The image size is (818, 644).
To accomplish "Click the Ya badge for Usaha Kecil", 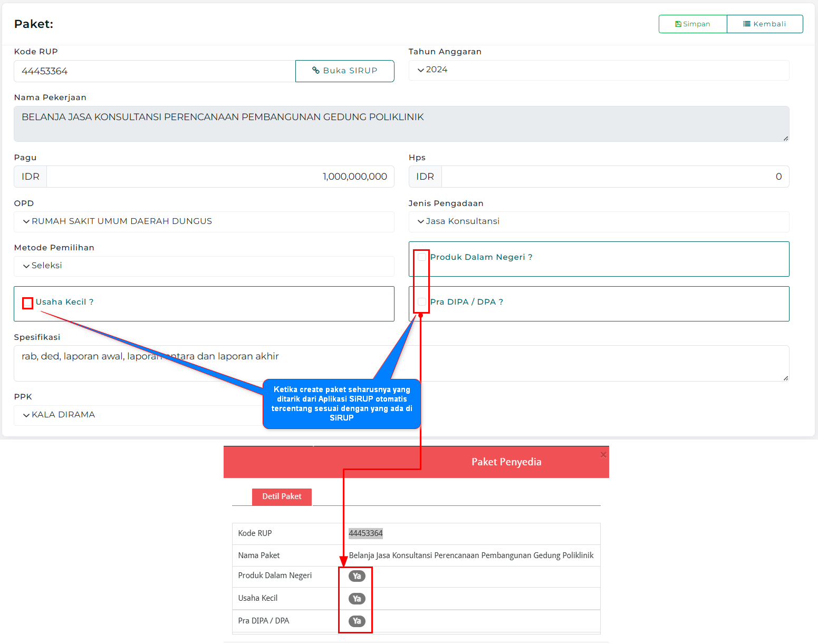I will click(357, 599).
